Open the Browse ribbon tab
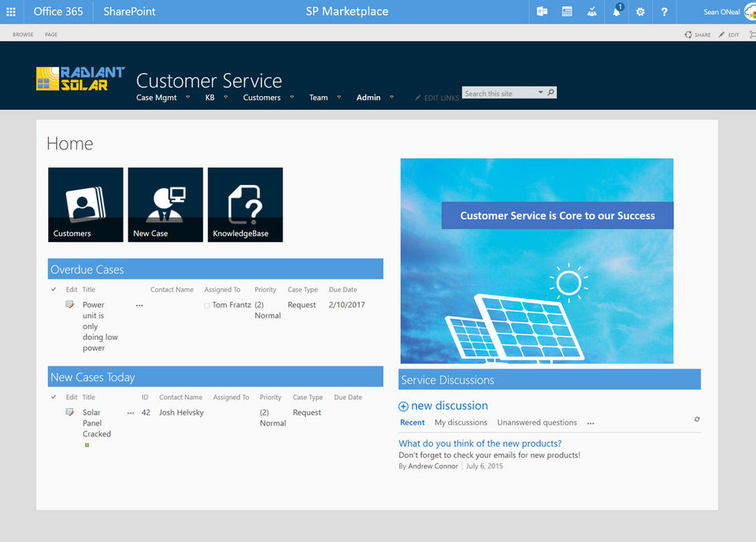 point(23,35)
